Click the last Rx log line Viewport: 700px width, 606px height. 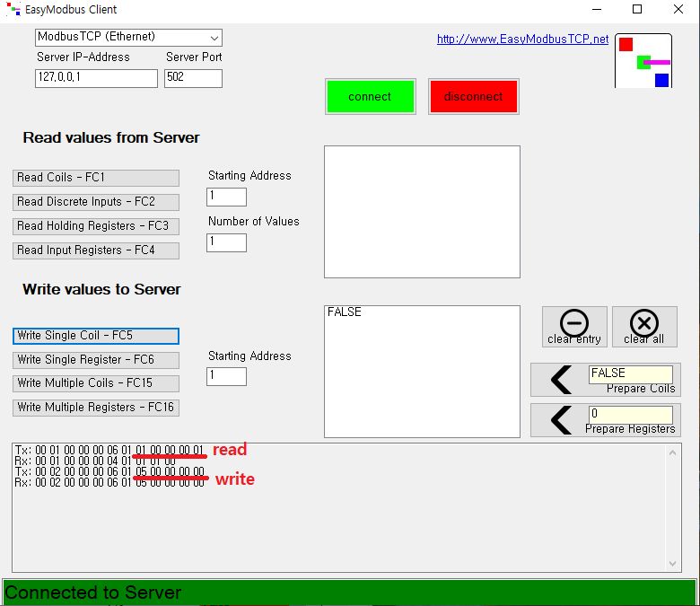coord(109,482)
